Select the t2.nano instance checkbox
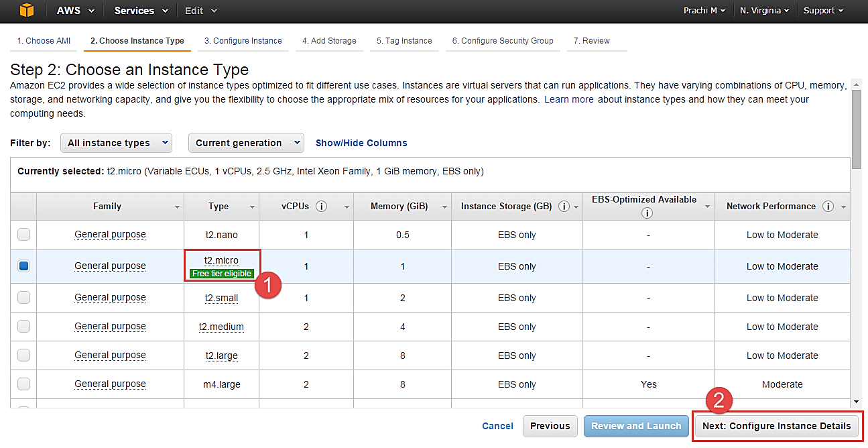Viewport: 868px width, 448px height. point(24,235)
